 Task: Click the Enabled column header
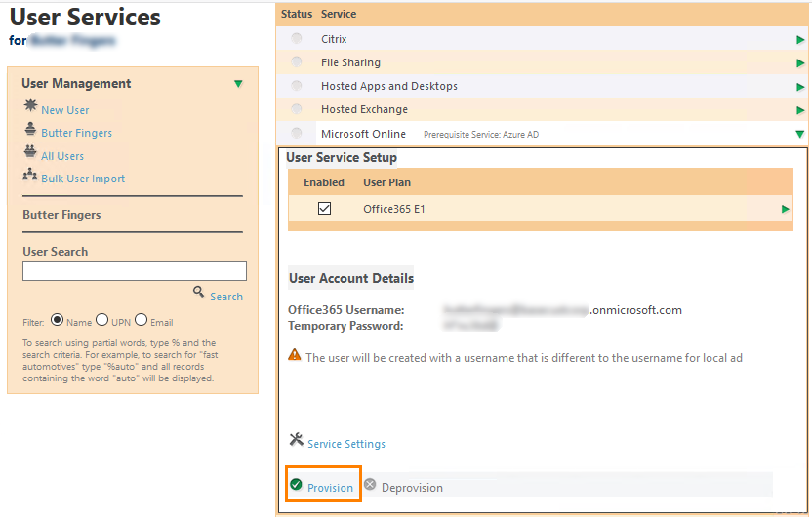click(324, 182)
